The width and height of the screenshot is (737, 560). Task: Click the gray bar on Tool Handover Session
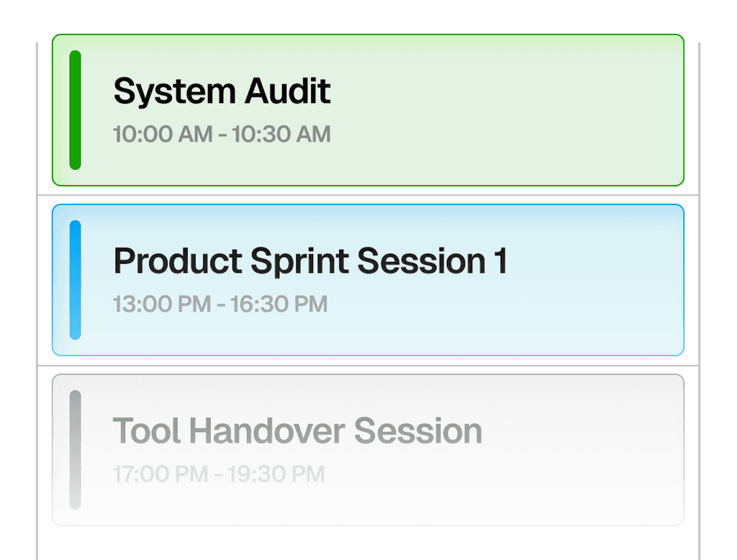pos(75,450)
